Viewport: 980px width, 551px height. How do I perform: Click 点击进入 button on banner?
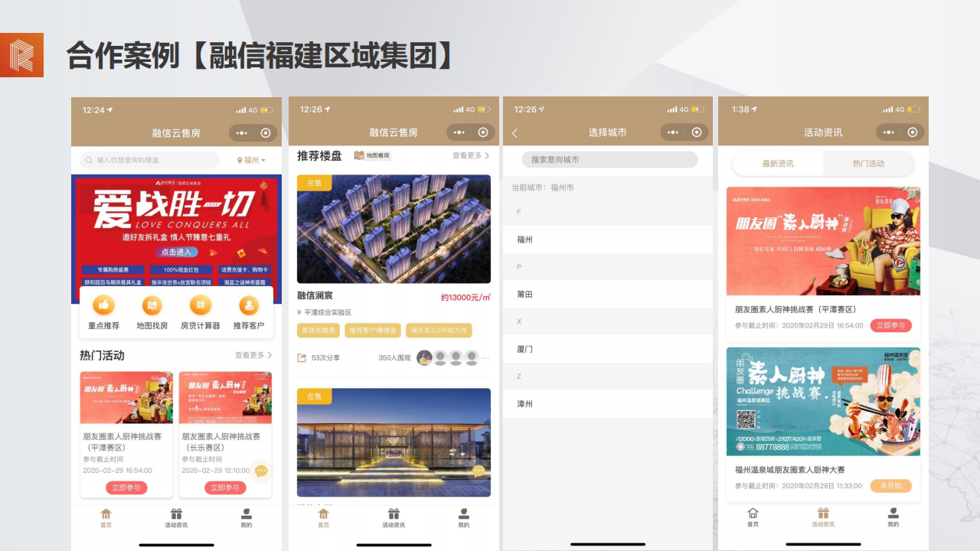point(177,252)
